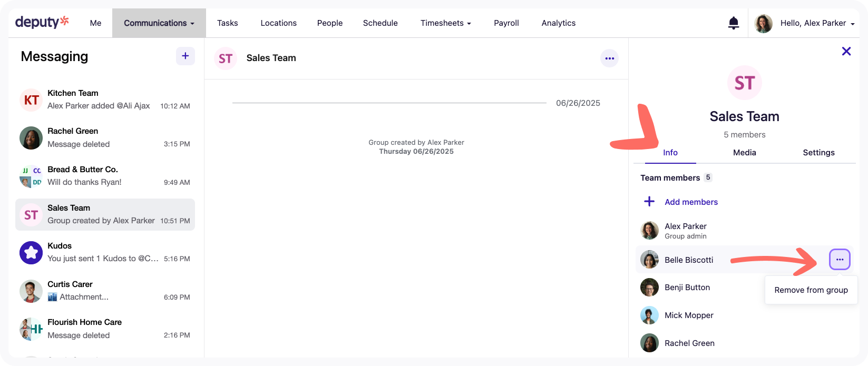Select Benji Button in team members
The height and width of the screenshot is (366, 868).
(x=687, y=288)
